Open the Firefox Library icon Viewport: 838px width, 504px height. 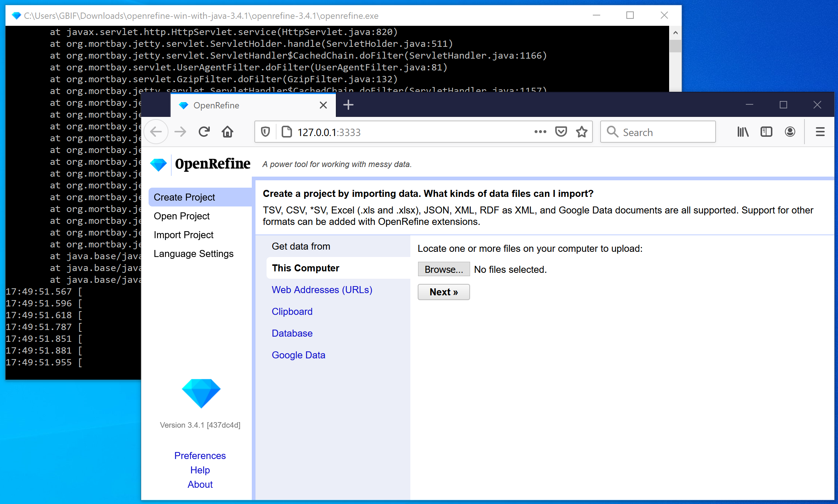[x=743, y=132]
